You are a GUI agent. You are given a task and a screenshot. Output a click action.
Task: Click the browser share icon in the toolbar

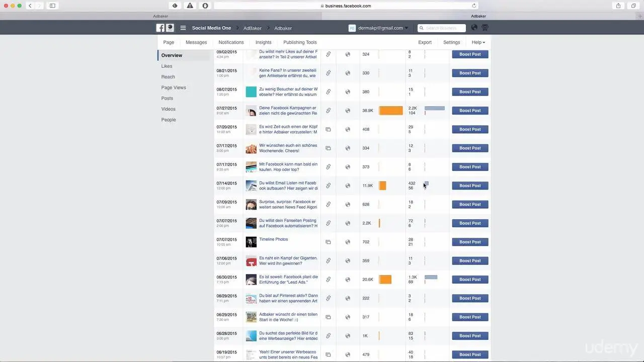click(x=618, y=6)
